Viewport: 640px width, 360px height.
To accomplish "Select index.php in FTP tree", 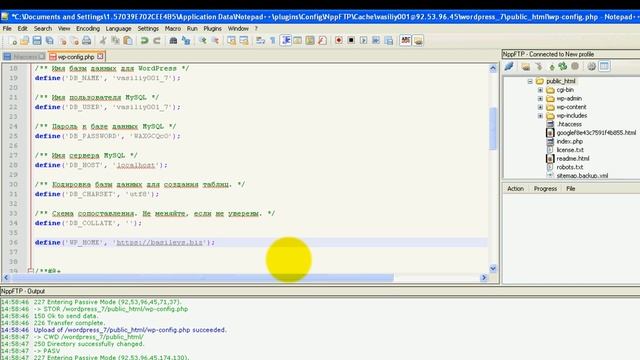I will pos(569,141).
